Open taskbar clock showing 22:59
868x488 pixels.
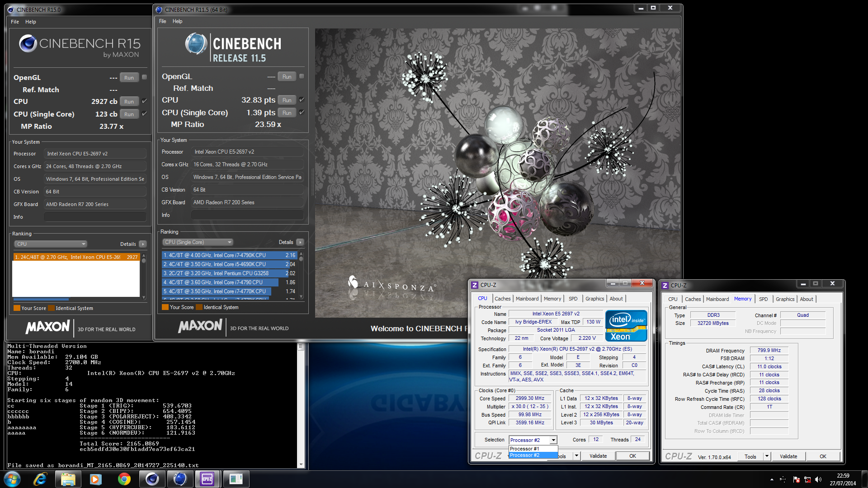[x=843, y=479]
